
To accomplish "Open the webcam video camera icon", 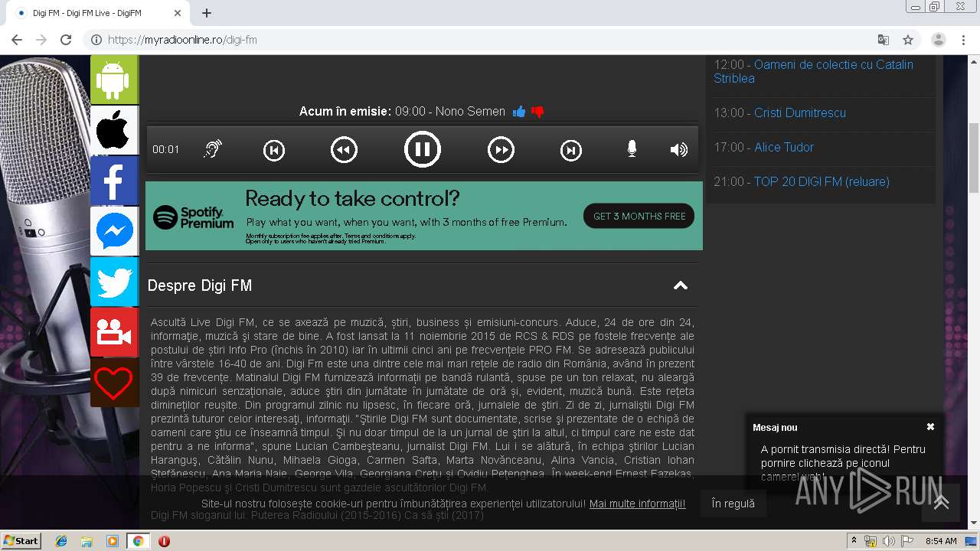I will [x=114, y=332].
